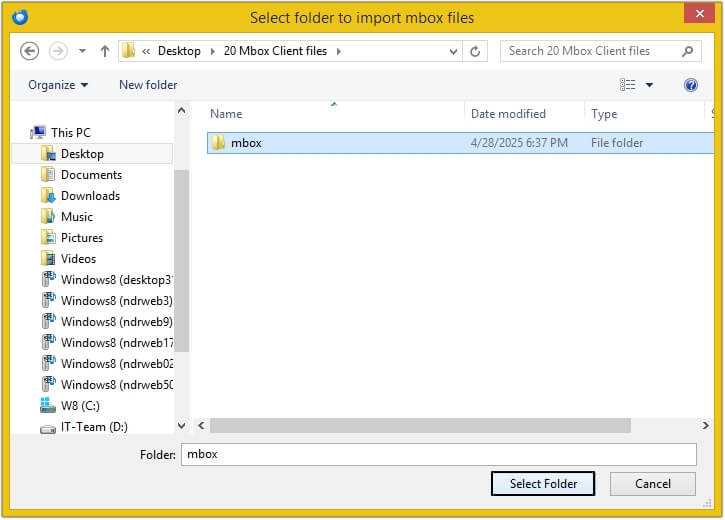
Task: Open recent locations dropdown arrow
Action: coord(82,51)
